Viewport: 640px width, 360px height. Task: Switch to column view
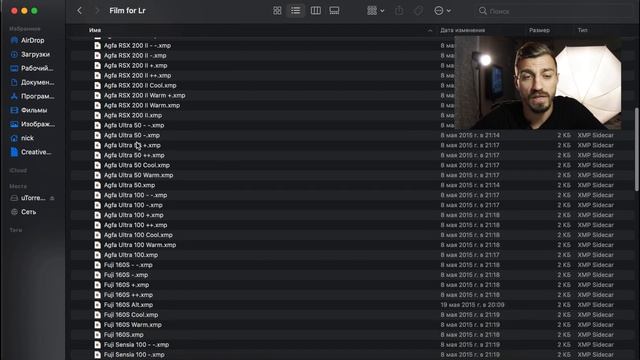316,11
